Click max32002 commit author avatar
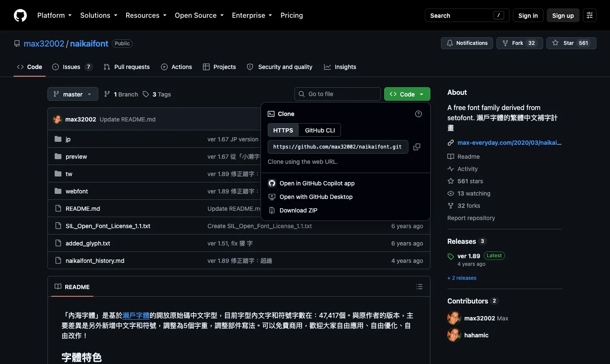 (58, 119)
